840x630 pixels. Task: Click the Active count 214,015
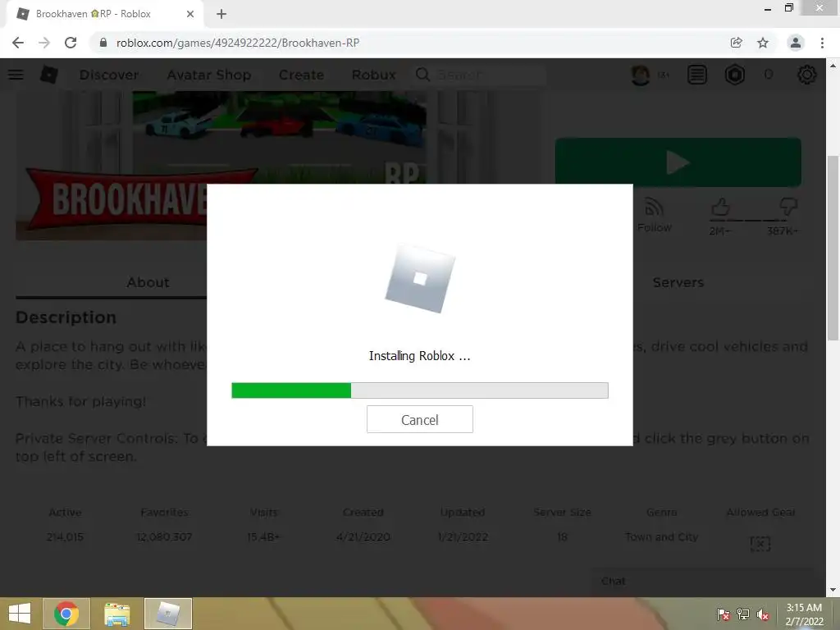[65, 536]
